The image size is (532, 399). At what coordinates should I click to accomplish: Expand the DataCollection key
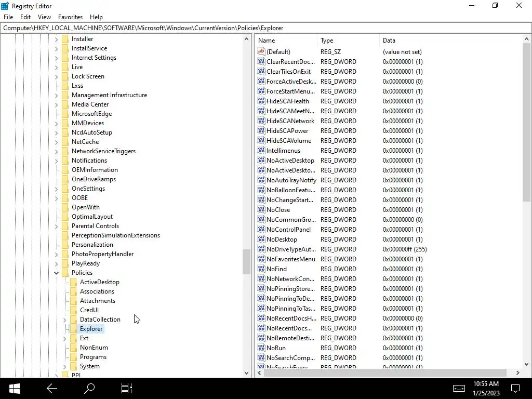coord(65,320)
